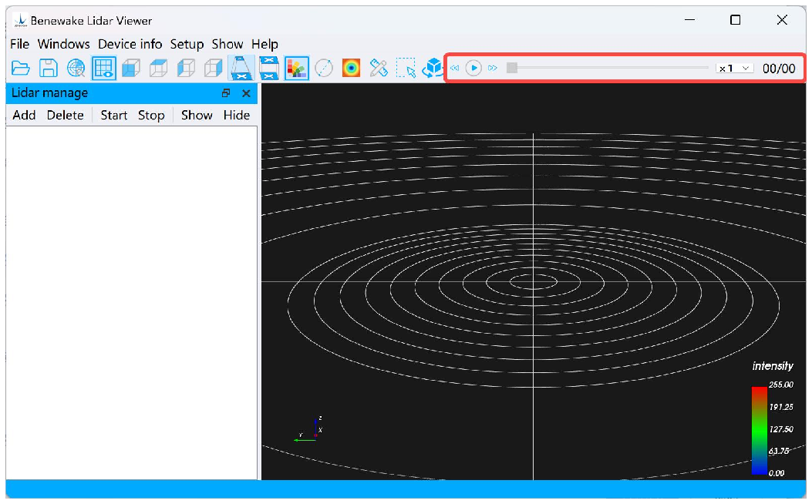Viewport: 812px width, 504px height.
Task: Open the Setup menu
Action: pos(187,44)
